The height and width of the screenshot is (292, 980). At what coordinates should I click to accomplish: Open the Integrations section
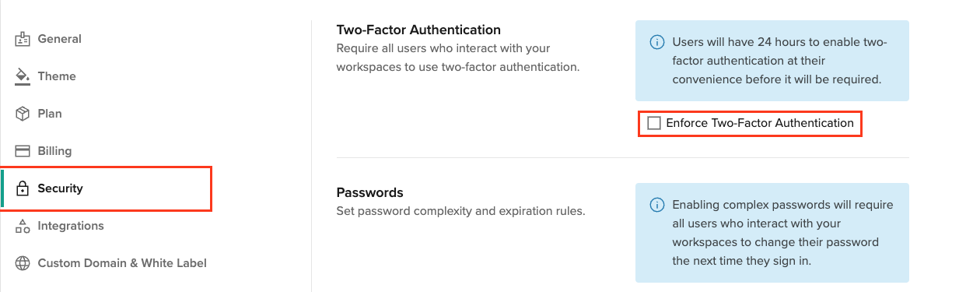click(106, 226)
